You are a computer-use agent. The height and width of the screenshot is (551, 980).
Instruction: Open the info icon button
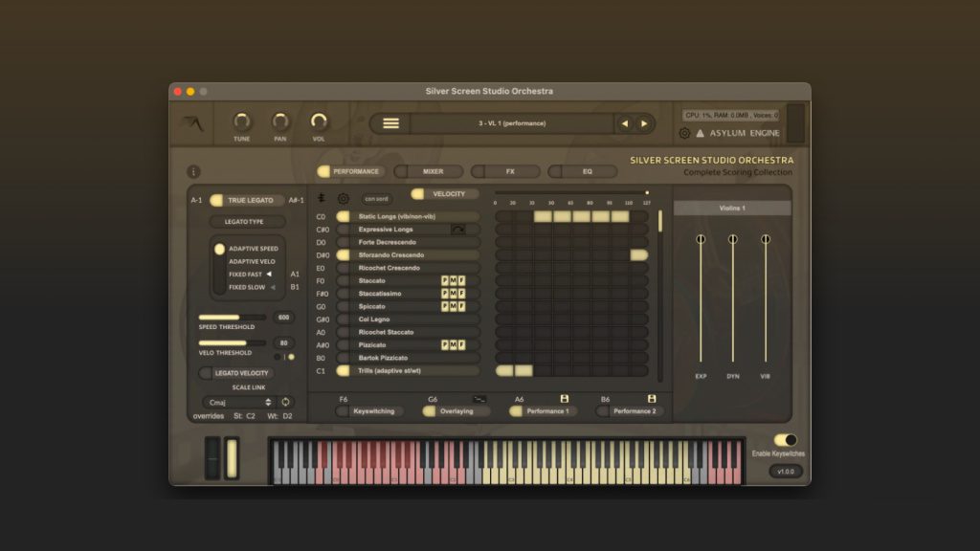click(x=193, y=172)
